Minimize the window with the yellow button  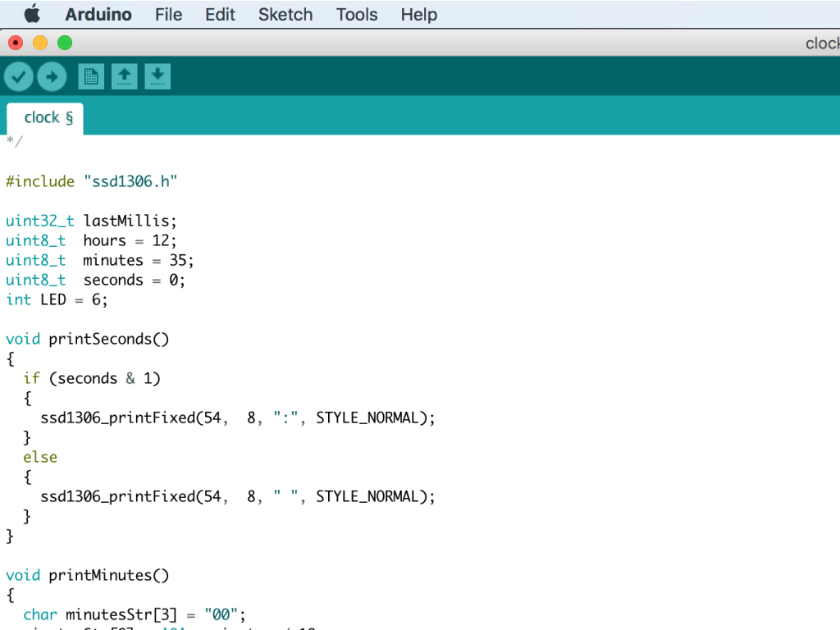pos(40,43)
